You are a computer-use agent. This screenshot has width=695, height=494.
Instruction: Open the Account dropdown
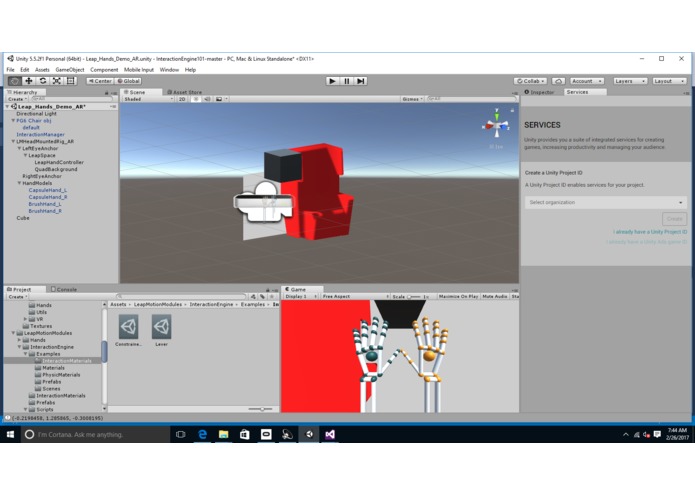587,81
